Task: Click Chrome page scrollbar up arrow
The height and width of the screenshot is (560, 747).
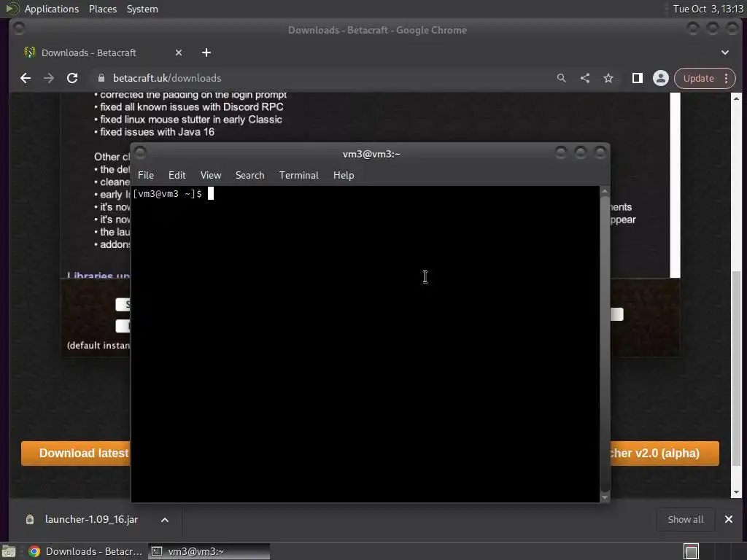Action: pos(736,98)
